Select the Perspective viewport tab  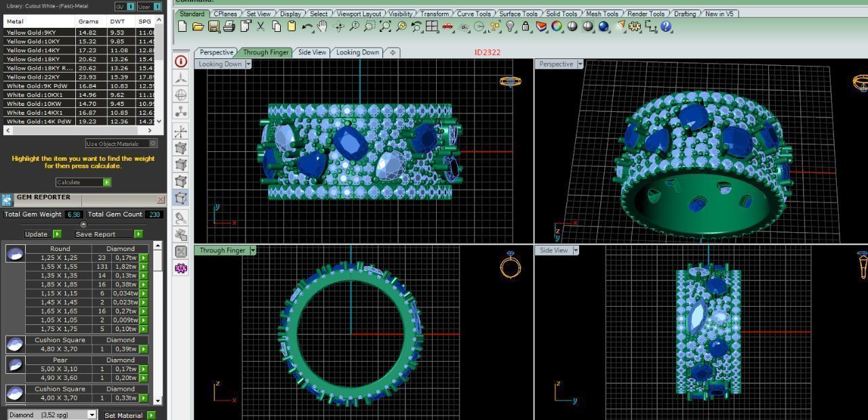pos(216,52)
